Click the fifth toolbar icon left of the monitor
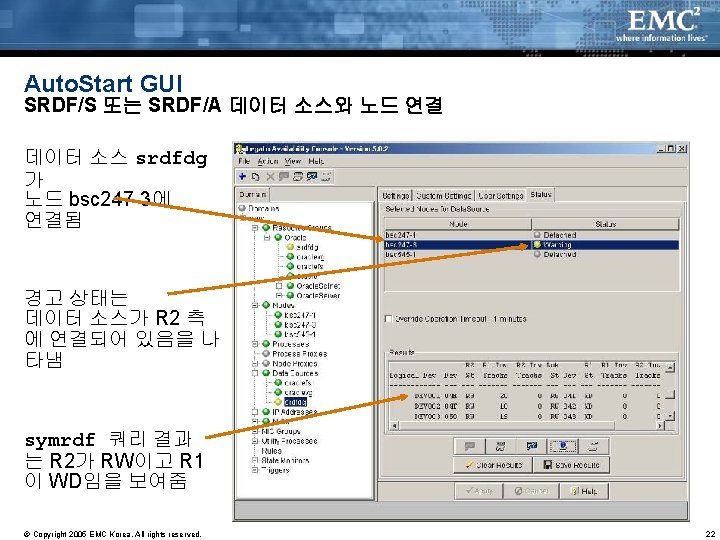This screenshot has width=720, height=540. click(x=298, y=177)
